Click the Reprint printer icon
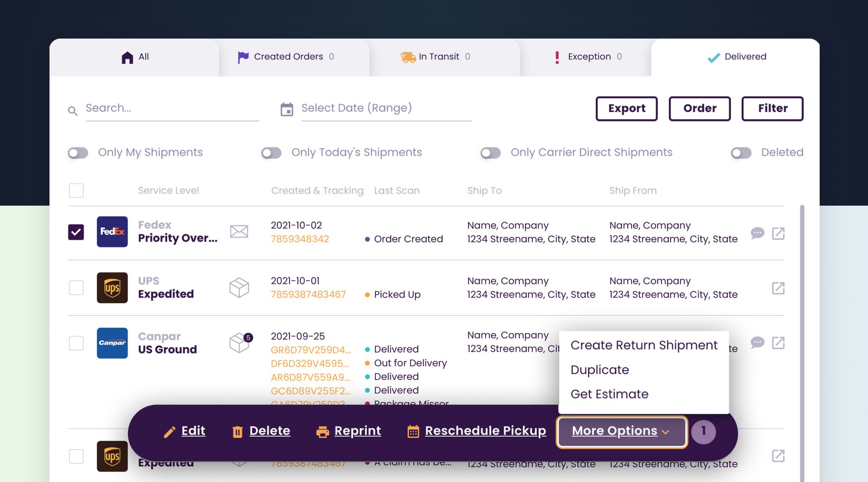Image resolution: width=868 pixels, height=482 pixels. point(322,431)
